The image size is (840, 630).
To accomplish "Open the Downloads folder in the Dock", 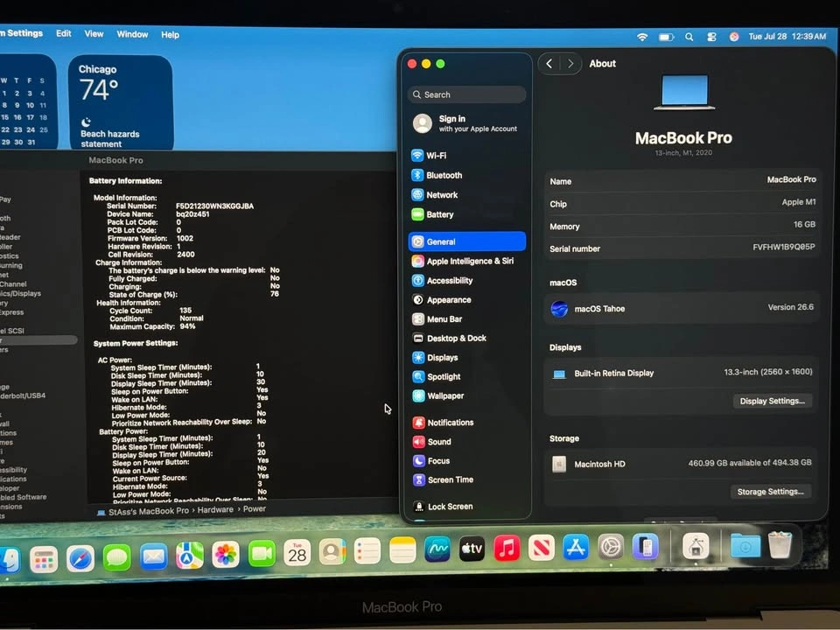I will 745,546.
